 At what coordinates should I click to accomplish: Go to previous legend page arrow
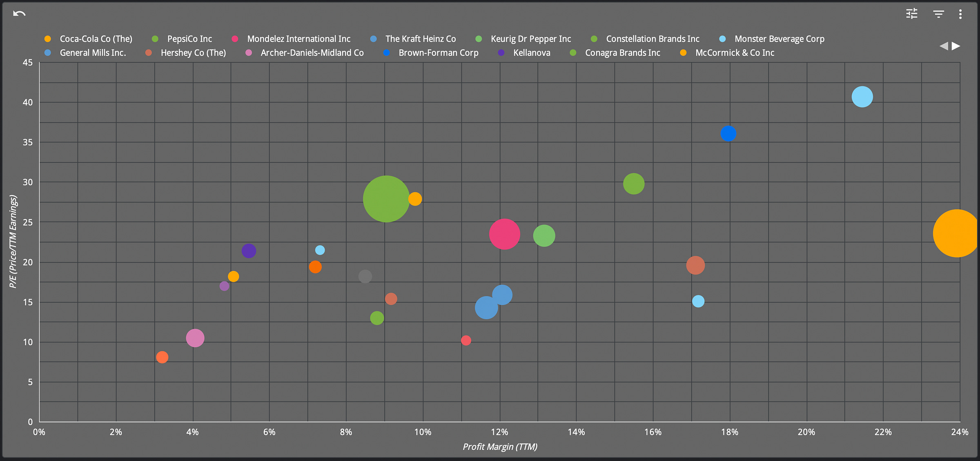pyautogui.click(x=943, y=46)
